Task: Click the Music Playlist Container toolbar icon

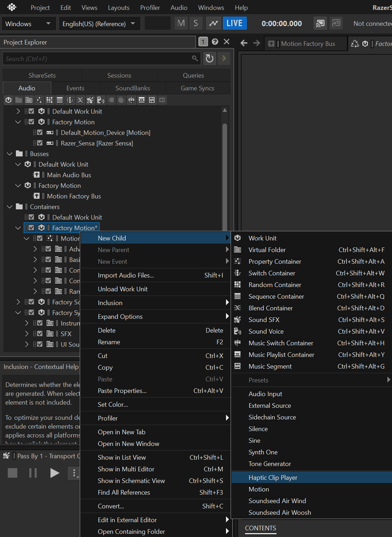Action: (142, 100)
